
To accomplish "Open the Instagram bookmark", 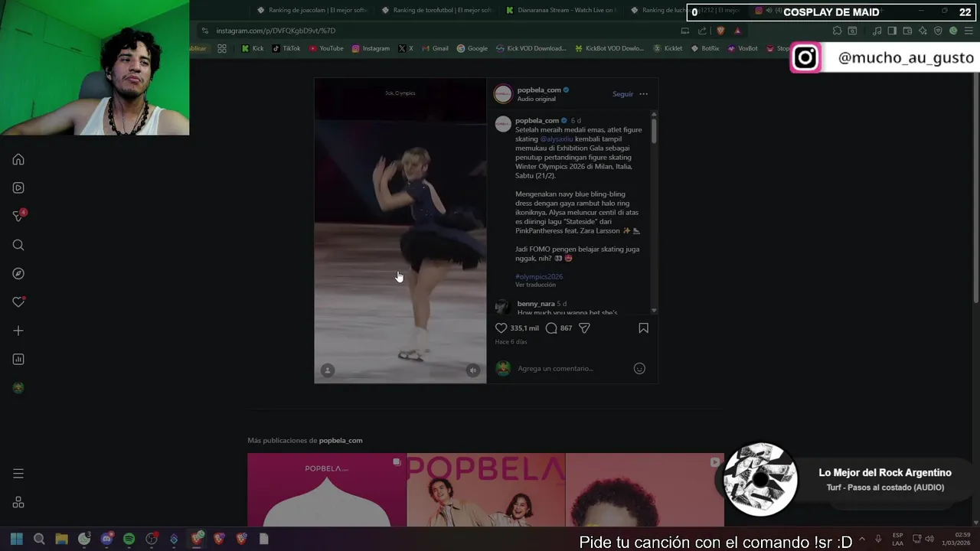I will (371, 48).
